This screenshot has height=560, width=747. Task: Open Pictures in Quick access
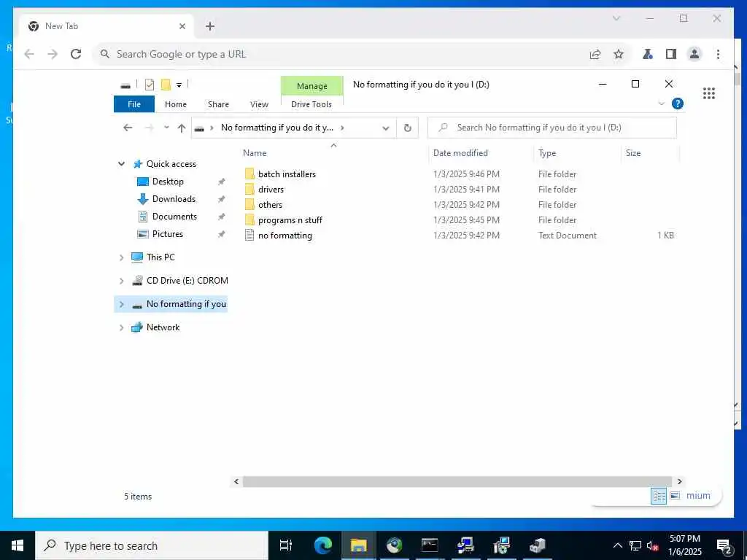pyautogui.click(x=167, y=234)
